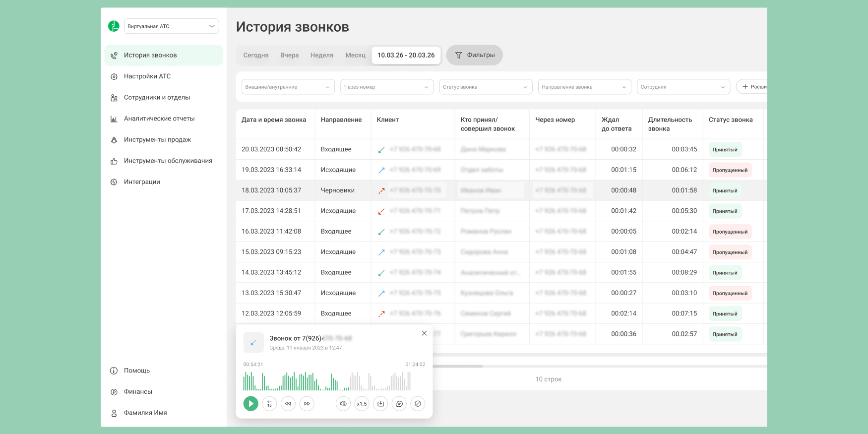This screenshot has width=868, height=434.
Task: Rewind recording by 15 seconds
Action: [269, 404]
